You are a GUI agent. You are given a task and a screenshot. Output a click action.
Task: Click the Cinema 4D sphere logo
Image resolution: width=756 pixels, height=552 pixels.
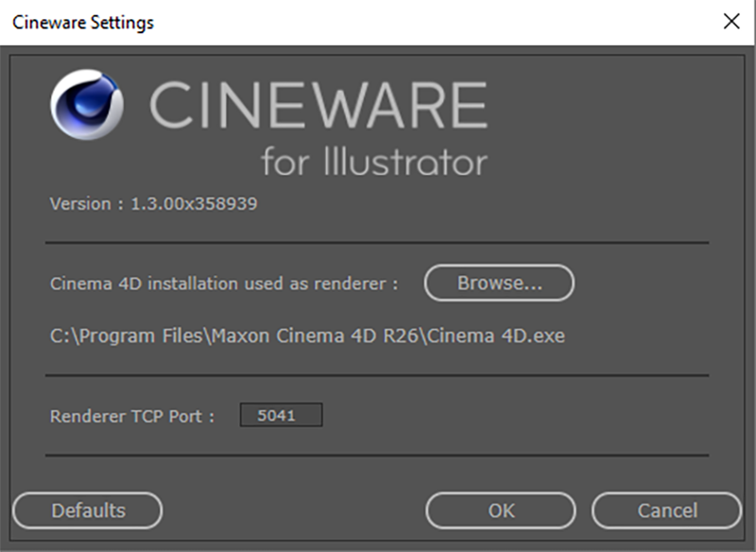point(87,105)
